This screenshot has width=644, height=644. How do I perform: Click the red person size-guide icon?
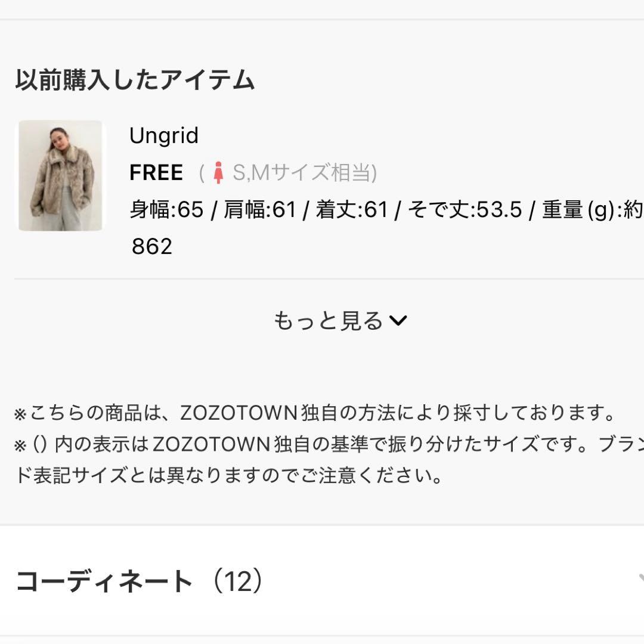tap(219, 173)
